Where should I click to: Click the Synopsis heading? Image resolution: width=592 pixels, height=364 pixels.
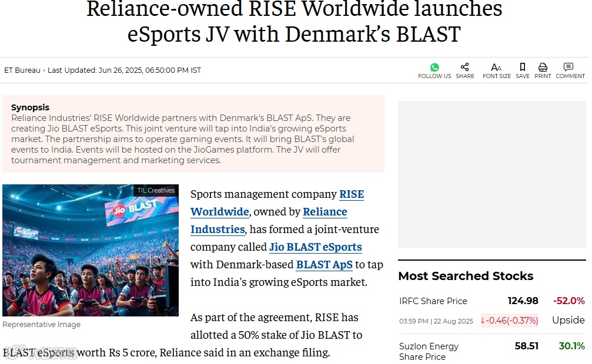[30, 107]
